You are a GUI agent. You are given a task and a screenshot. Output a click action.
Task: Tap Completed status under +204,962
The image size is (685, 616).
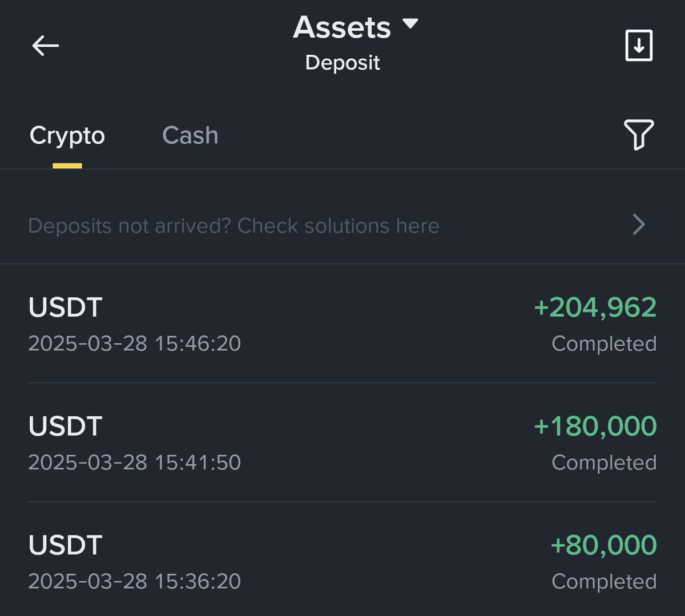(604, 344)
